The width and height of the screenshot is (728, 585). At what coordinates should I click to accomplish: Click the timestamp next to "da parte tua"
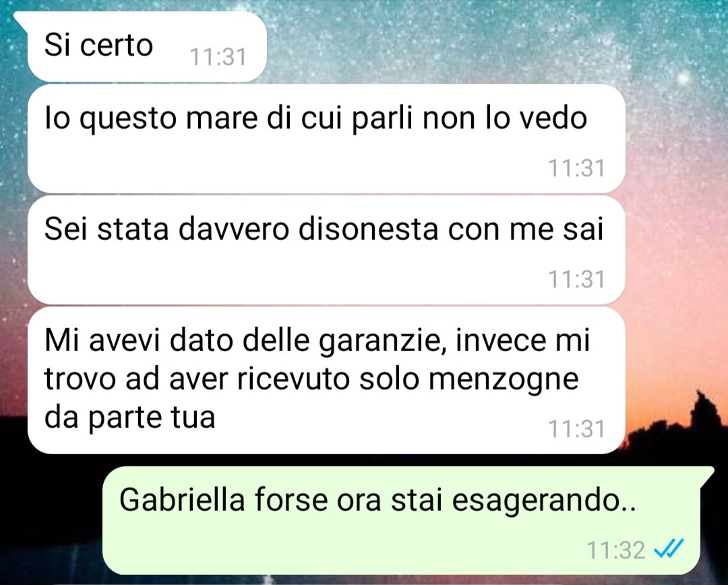click(x=576, y=429)
